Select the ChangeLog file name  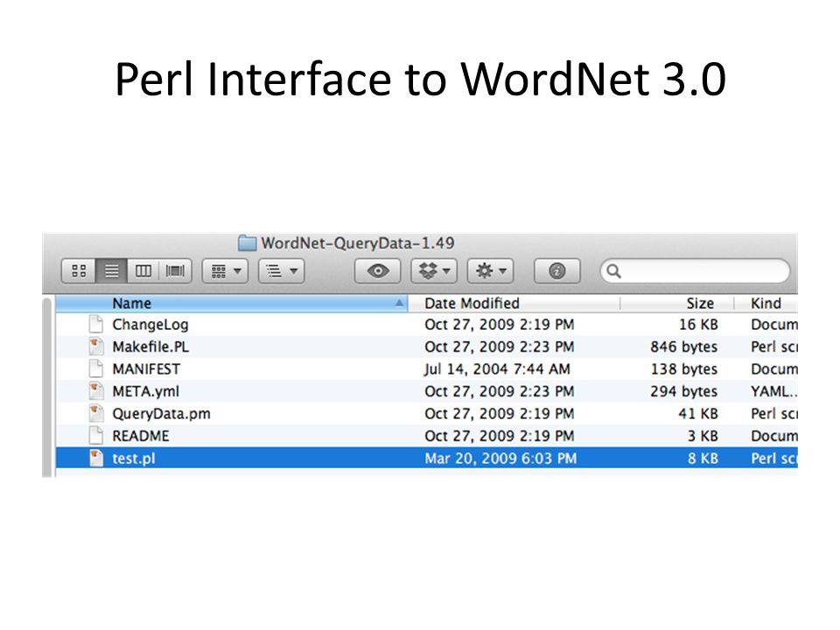(150, 325)
